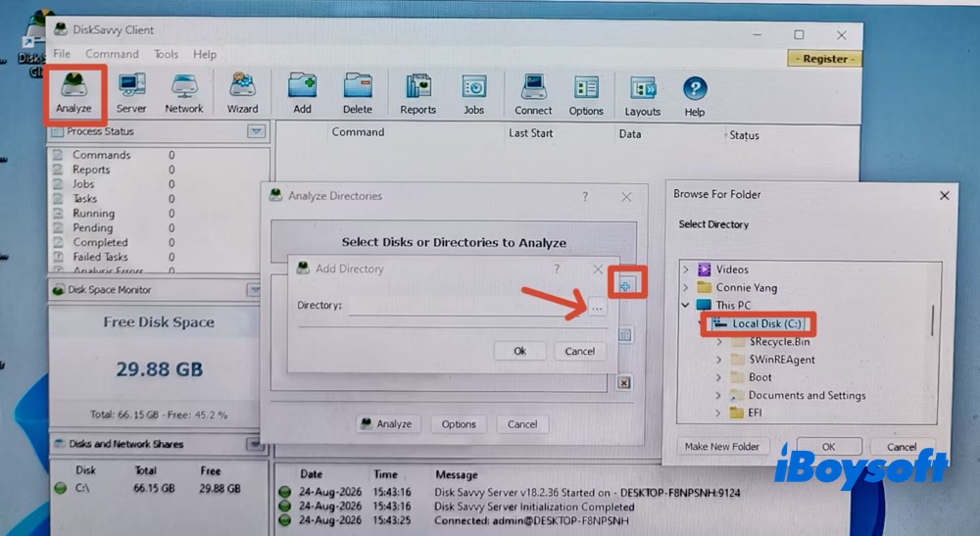Click the Status column header
This screenshot has width=980, height=536.
click(x=744, y=135)
